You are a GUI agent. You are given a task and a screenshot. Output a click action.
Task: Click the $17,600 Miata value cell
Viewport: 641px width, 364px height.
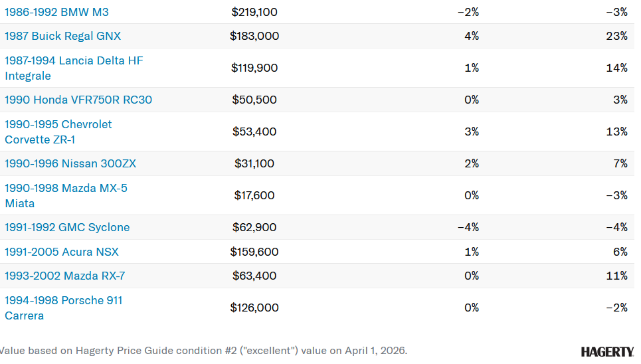[x=254, y=195]
